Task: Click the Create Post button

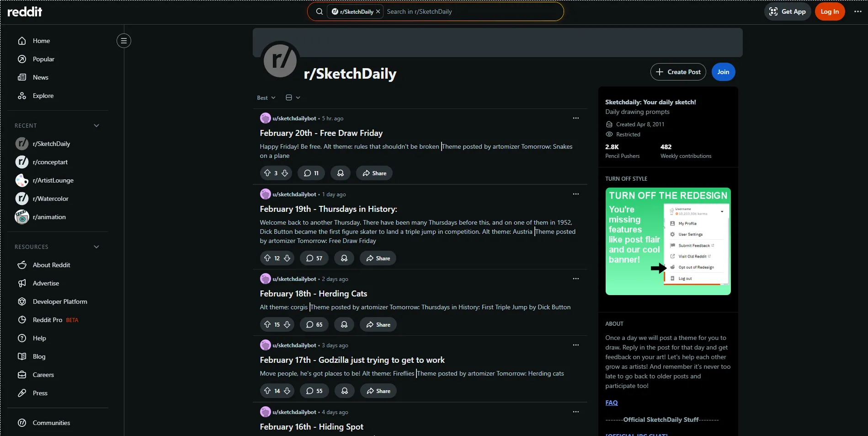Action: pyautogui.click(x=678, y=72)
